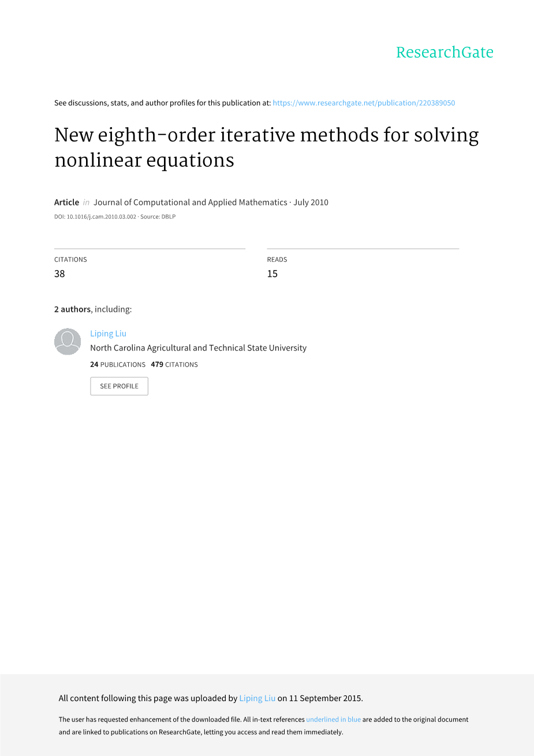Click the "2 authors" label
The height and width of the screenshot is (756, 534).
(x=72, y=309)
